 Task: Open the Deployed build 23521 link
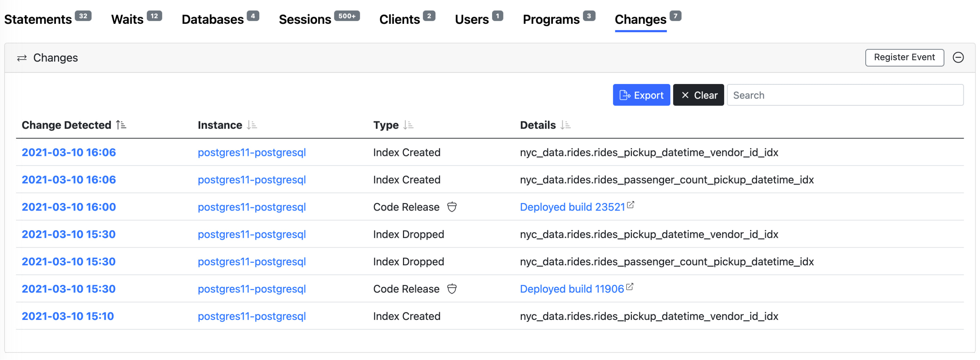pyautogui.click(x=572, y=207)
